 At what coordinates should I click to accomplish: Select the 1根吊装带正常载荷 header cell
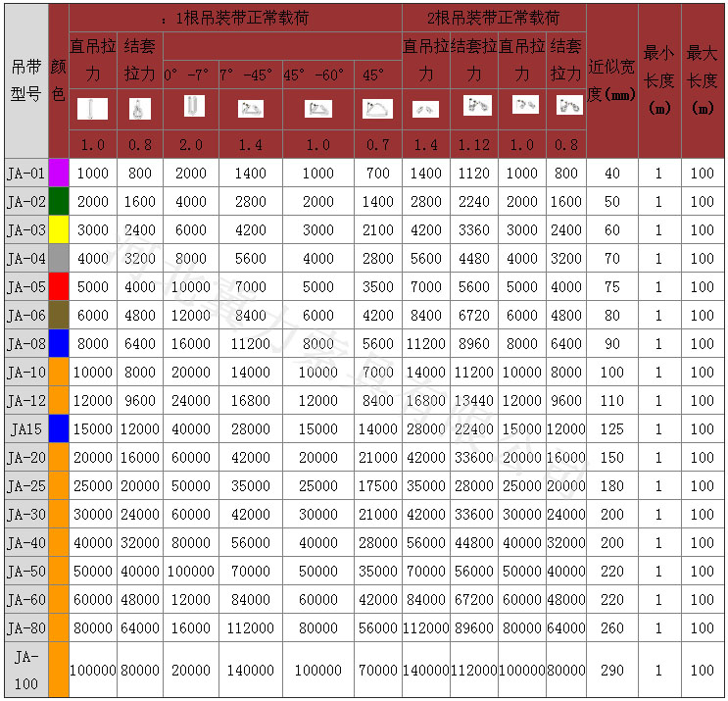tap(235, 18)
